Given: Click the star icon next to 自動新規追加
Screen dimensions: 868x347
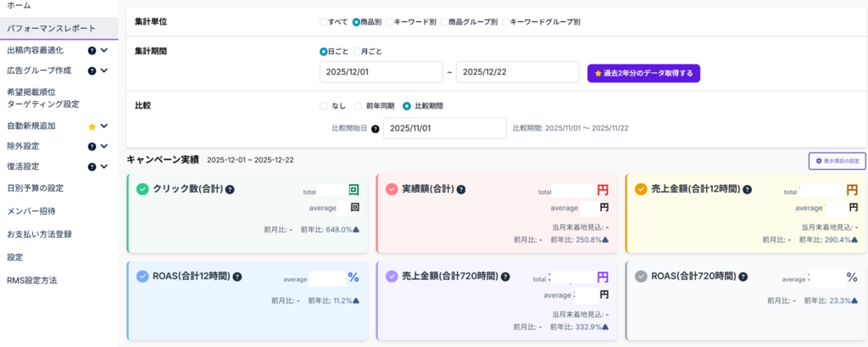Looking at the screenshot, I should (92, 126).
